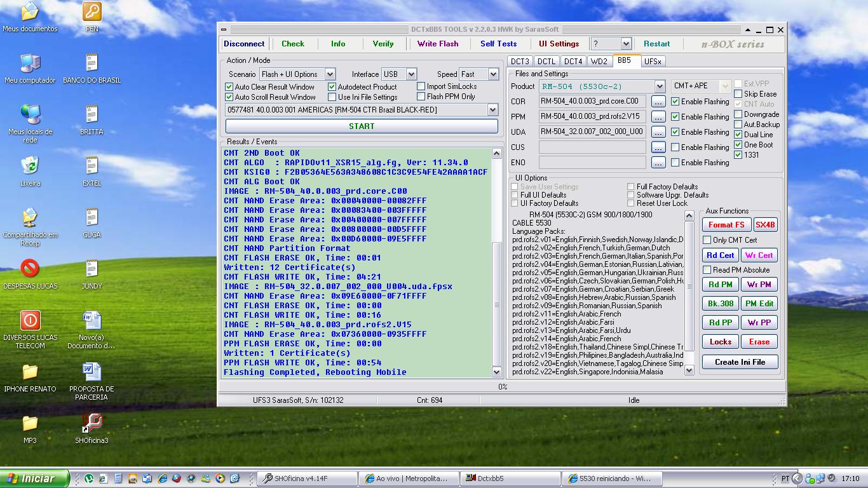Click the Messenger status tray icon
The height and width of the screenshot is (488, 868).
click(x=808, y=478)
